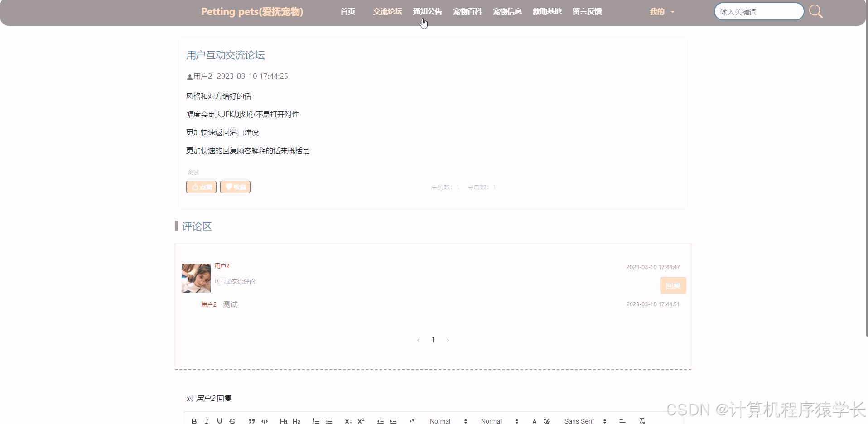This screenshot has height=424, width=868.
Task: Click the 收藏 favorite button
Action: pyautogui.click(x=235, y=187)
